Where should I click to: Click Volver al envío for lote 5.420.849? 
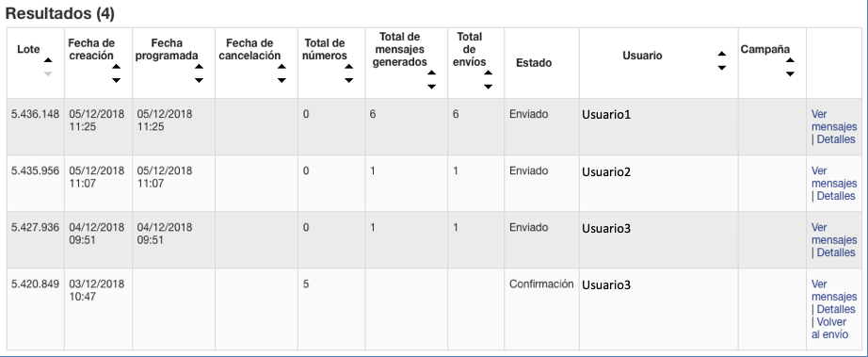pyautogui.click(x=829, y=328)
